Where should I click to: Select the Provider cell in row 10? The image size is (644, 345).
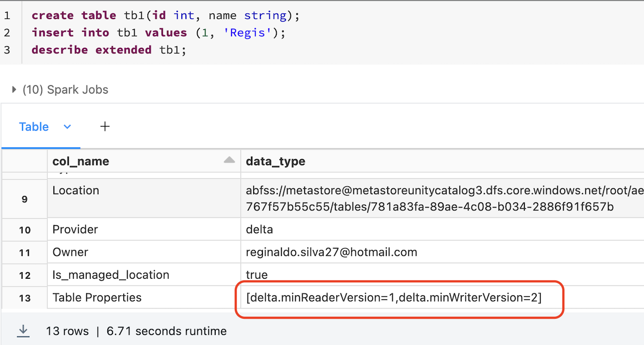144,229
